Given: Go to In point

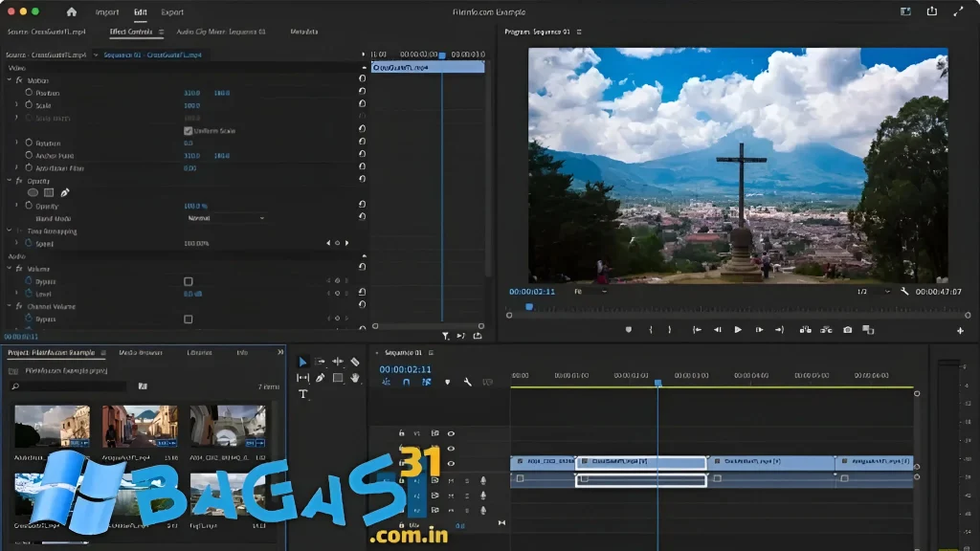Looking at the screenshot, I should pyautogui.click(x=697, y=330).
